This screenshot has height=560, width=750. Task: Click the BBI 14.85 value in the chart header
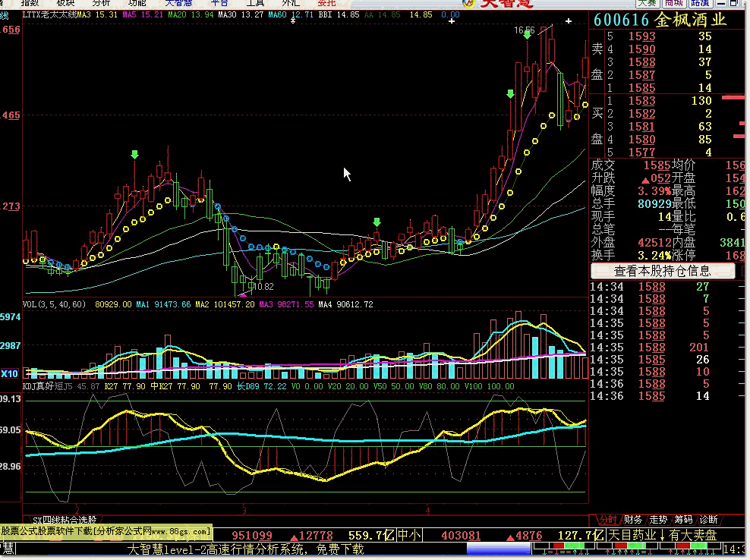(339, 15)
